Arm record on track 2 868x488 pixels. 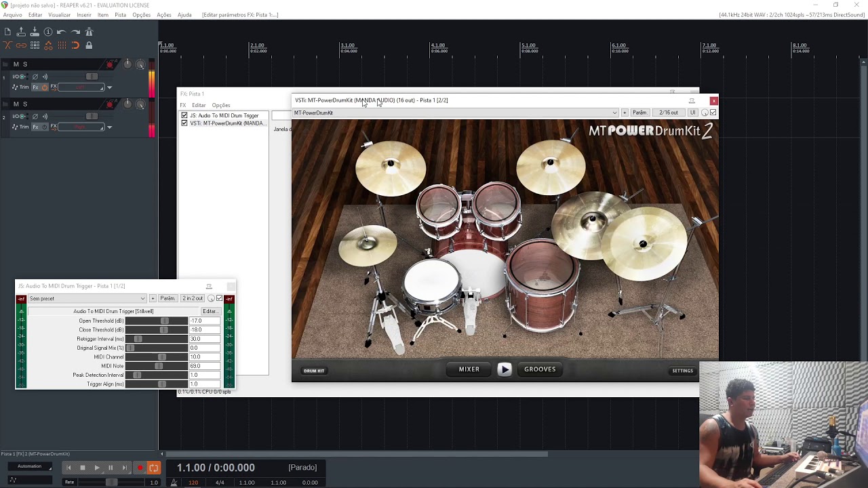[110, 104]
